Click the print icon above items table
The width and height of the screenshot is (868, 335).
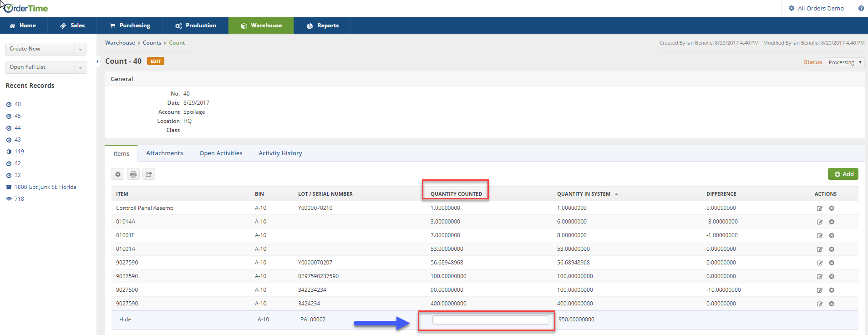click(x=133, y=174)
